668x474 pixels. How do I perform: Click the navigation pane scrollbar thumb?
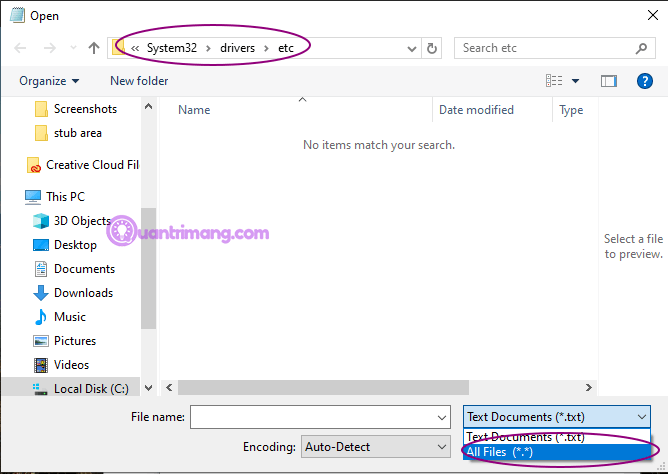coord(148,268)
